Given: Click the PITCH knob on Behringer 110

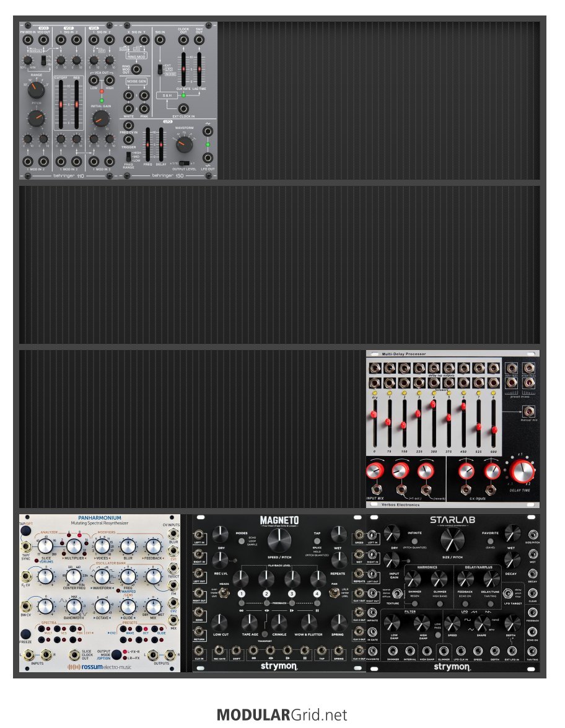Looking at the screenshot, I should click(36, 118).
